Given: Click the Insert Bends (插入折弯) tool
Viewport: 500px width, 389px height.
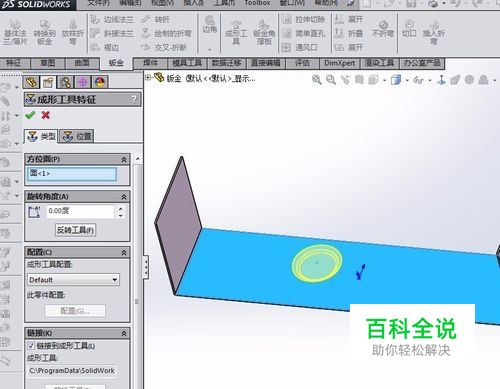Looking at the screenshot, I should click(x=434, y=32).
